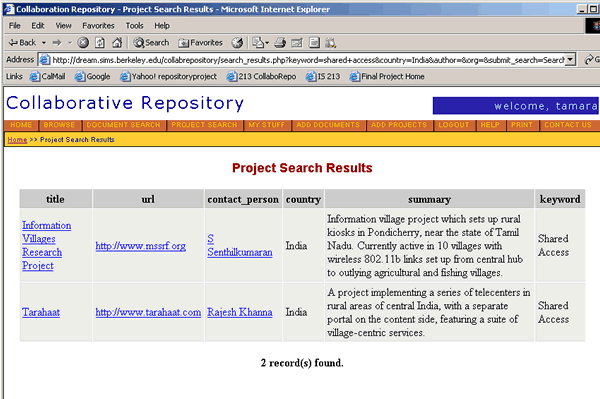Screen dimensions: 600x399
Task: Open the Favorites toolbar button
Action: tap(201, 42)
